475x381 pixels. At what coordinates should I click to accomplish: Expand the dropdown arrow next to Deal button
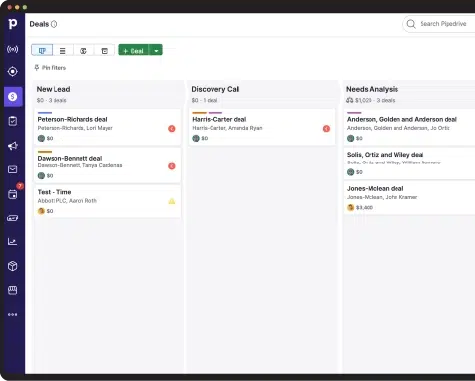tap(156, 51)
